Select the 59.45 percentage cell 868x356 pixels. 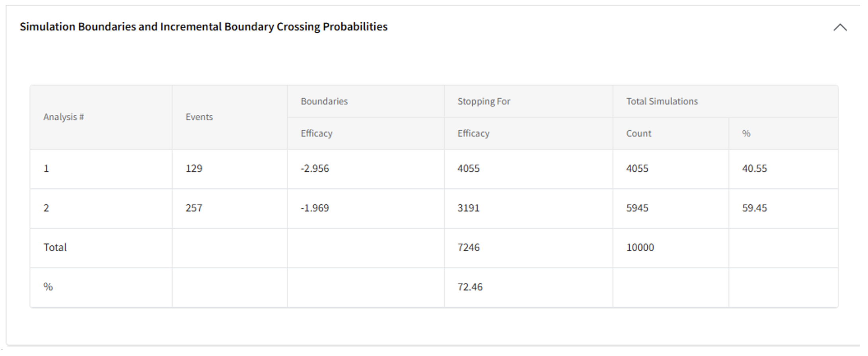(x=754, y=208)
